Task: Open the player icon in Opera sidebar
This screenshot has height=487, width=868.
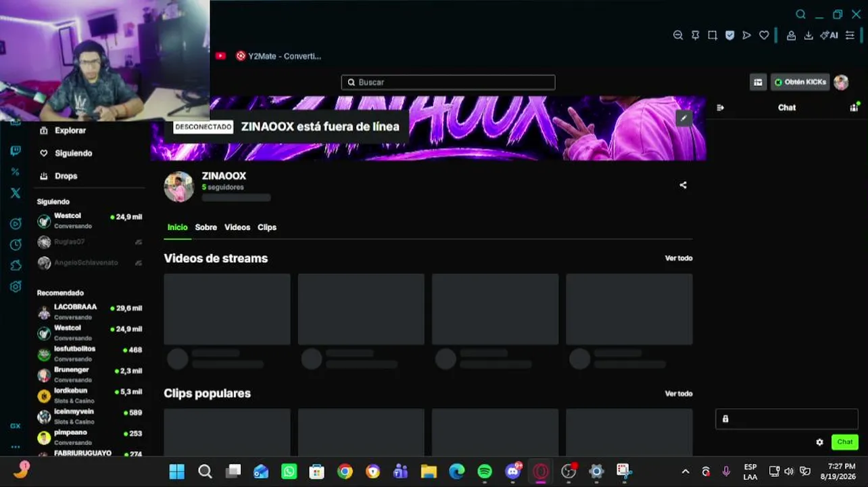Action: coord(16,223)
